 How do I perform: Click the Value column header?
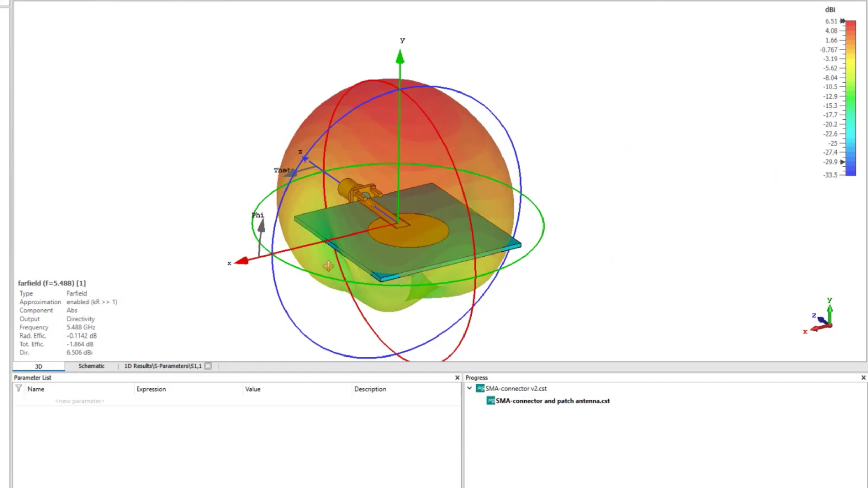point(253,389)
